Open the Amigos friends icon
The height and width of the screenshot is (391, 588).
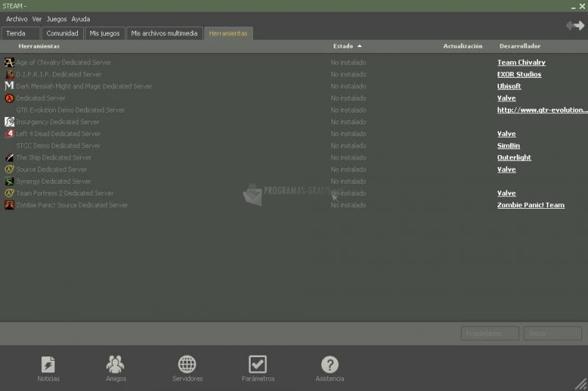coord(115,364)
